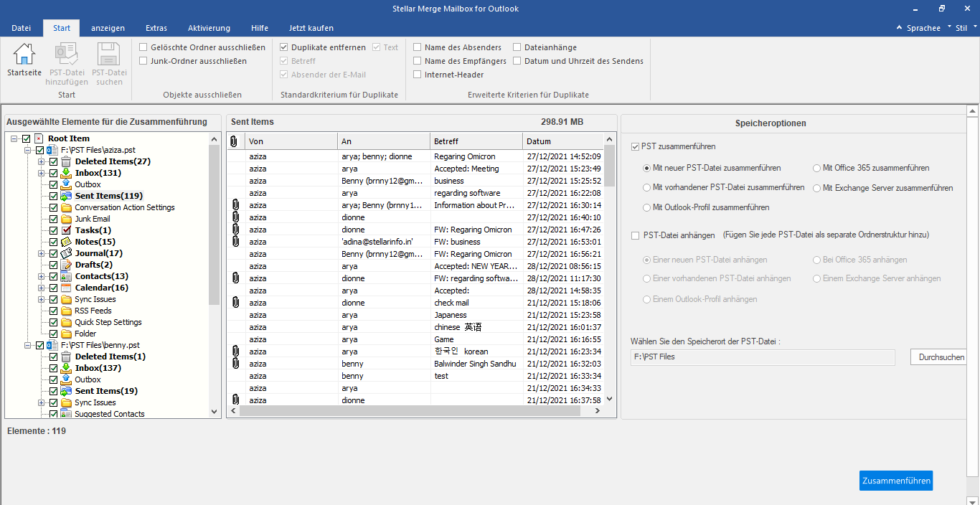This screenshot has height=505, width=980.
Task: Check the PST-Datei anhängen option
Action: tap(635, 235)
